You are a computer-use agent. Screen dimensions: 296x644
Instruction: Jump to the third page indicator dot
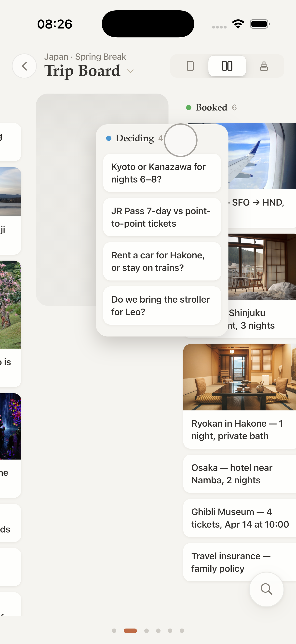[x=146, y=631]
